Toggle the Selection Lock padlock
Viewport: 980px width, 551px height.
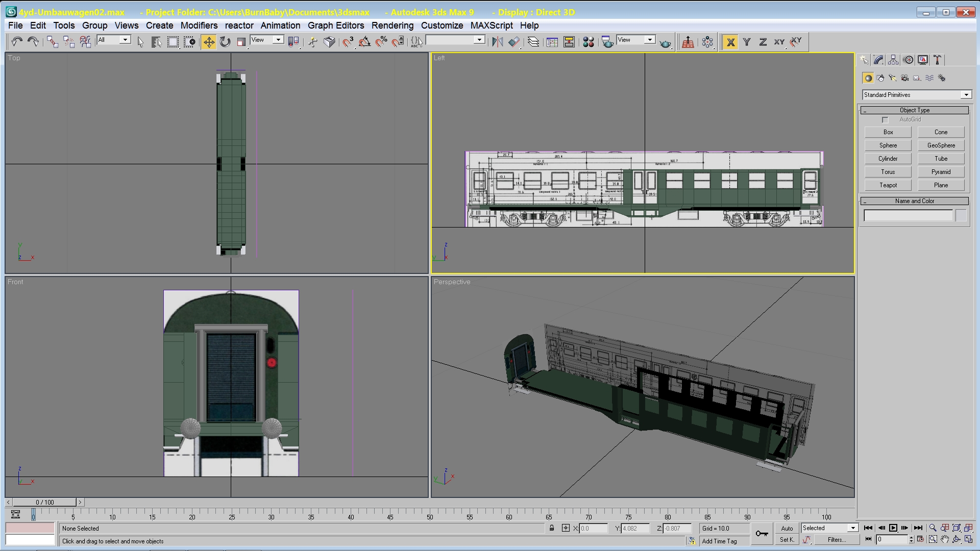tap(552, 528)
